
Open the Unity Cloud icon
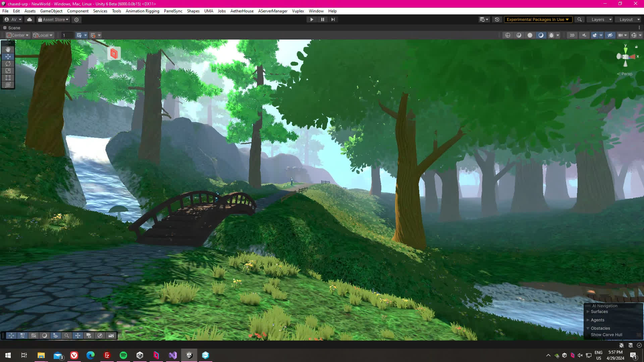click(x=30, y=19)
